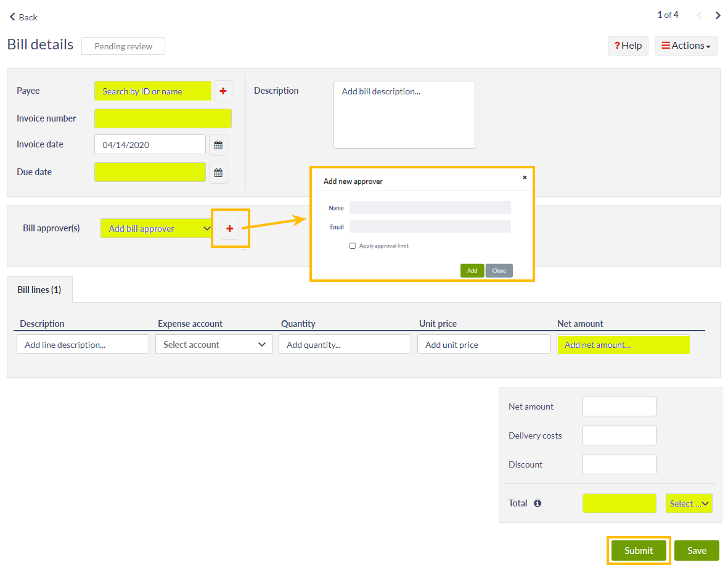Screen dimensions: 728x565
Task: Click the Total info icon
Action: pos(538,503)
